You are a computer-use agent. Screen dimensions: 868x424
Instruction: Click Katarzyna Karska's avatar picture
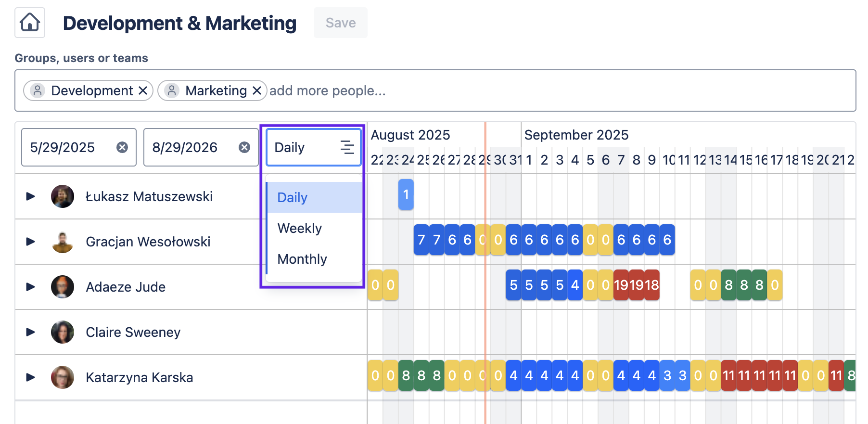click(x=63, y=377)
